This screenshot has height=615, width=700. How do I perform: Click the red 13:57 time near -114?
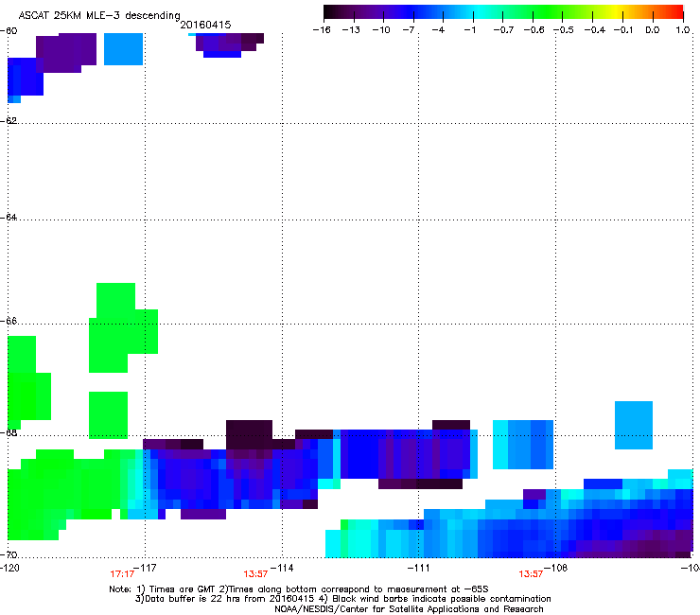coord(255,574)
